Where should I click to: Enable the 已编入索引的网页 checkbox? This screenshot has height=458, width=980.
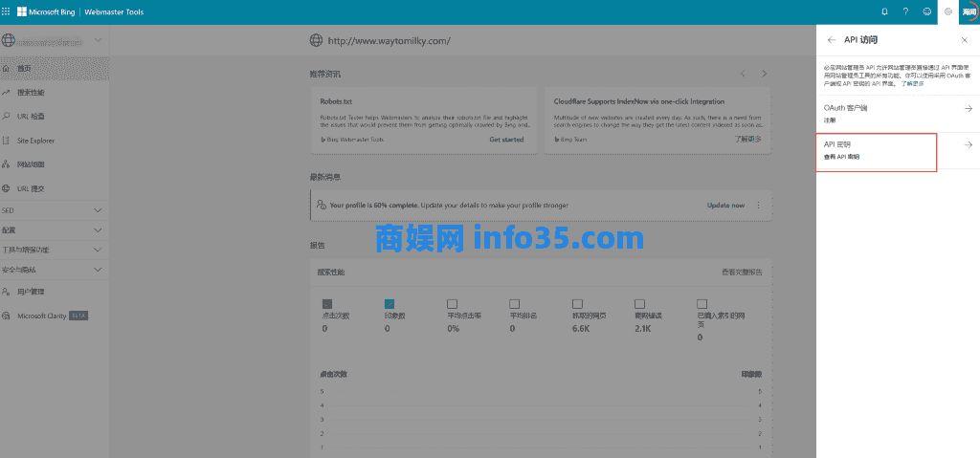[x=702, y=304]
